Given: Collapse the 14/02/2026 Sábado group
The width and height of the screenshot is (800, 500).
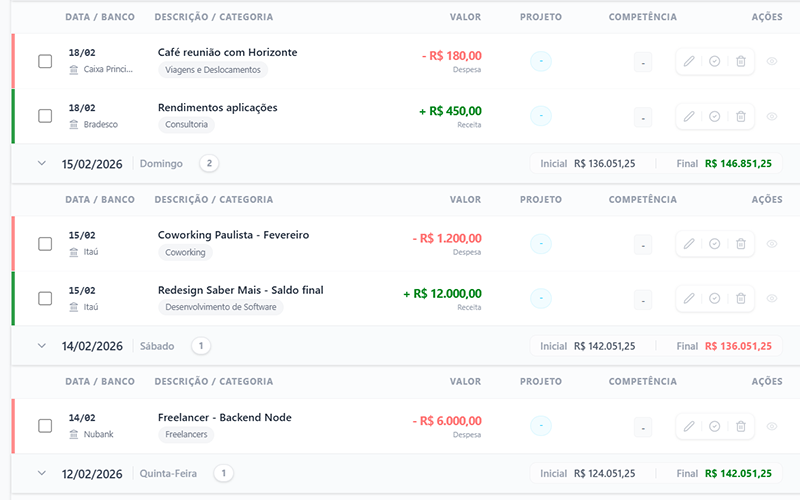Looking at the screenshot, I should click(42, 346).
